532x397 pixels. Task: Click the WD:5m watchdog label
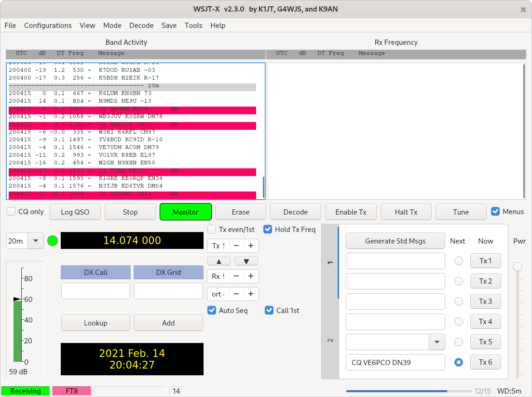[x=509, y=391]
